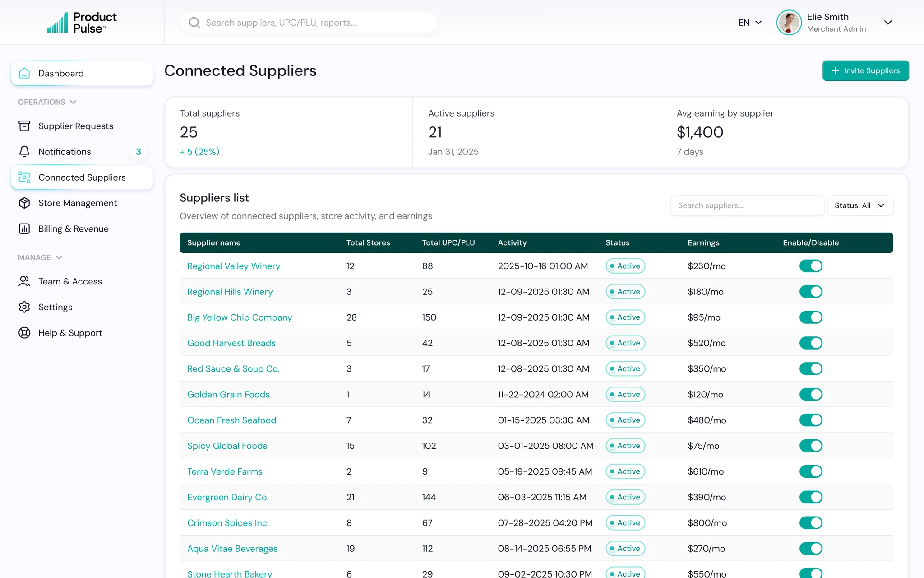Open Billing & Revenue menu item
924x578 pixels.
tap(82, 229)
